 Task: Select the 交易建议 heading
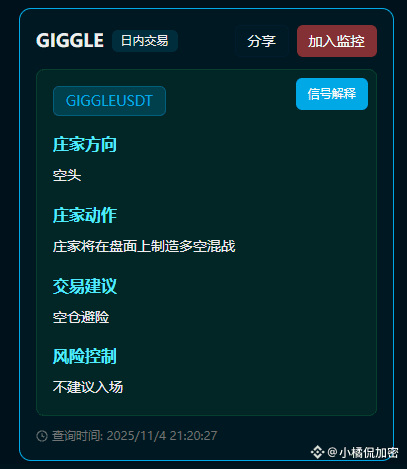tap(85, 286)
